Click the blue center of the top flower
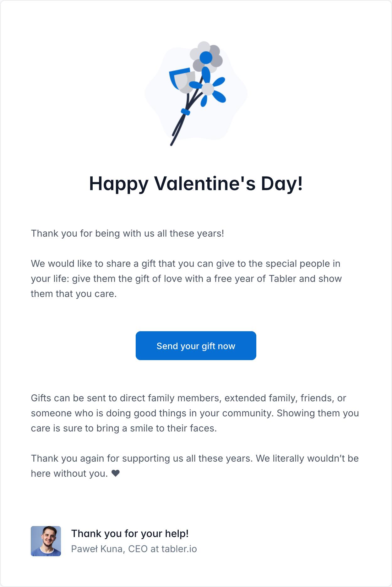This screenshot has width=392, height=587. [206, 57]
